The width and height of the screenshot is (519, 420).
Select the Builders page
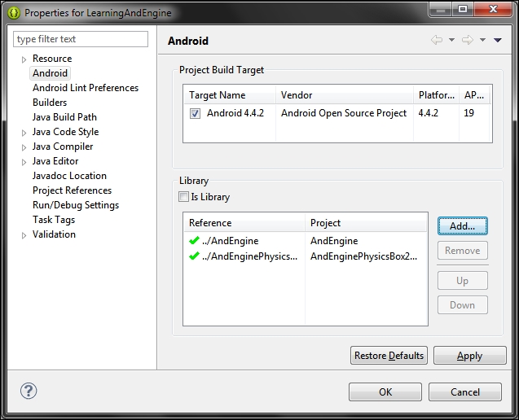click(x=50, y=103)
